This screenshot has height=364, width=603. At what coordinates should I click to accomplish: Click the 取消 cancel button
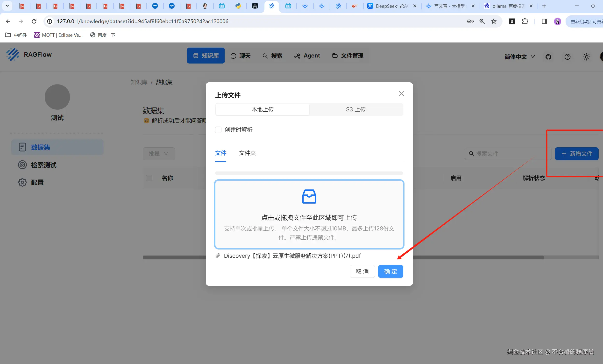(x=362, y=271)
